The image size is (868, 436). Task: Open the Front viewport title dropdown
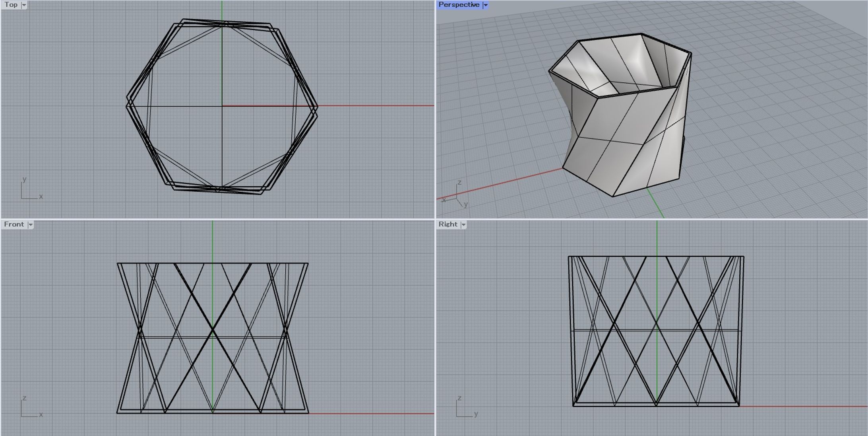tap(31, 224)
